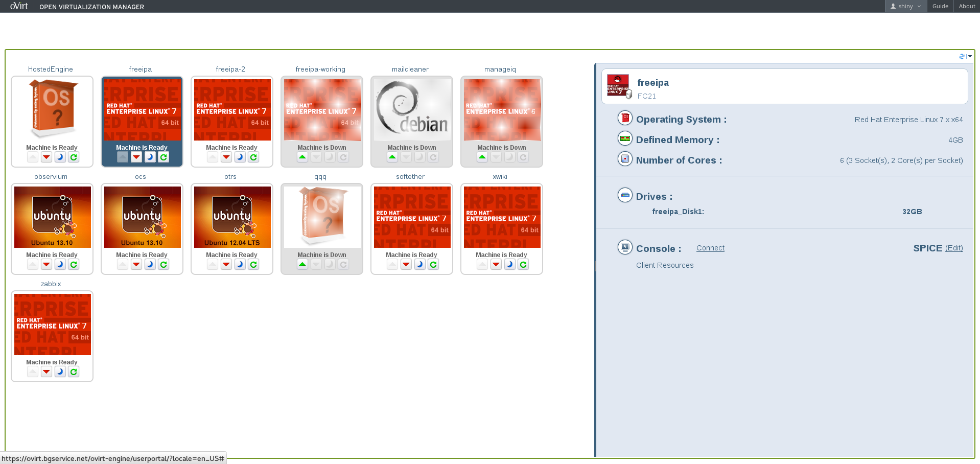Reboot the zabbix virtual machine
The image size is (980, 464).
(74, 372)
